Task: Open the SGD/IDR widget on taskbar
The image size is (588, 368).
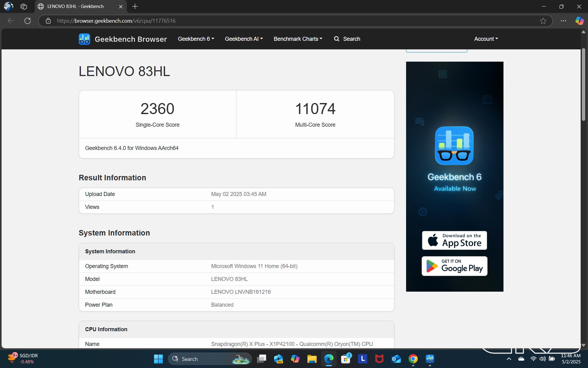Action: pyautogui.click(x=23, y=359)
